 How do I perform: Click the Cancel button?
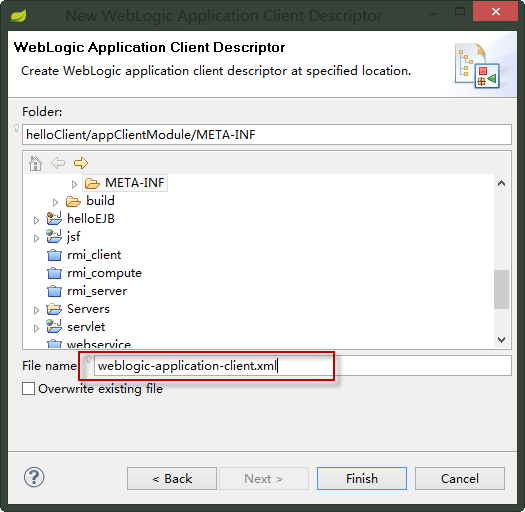pos(460,479)
